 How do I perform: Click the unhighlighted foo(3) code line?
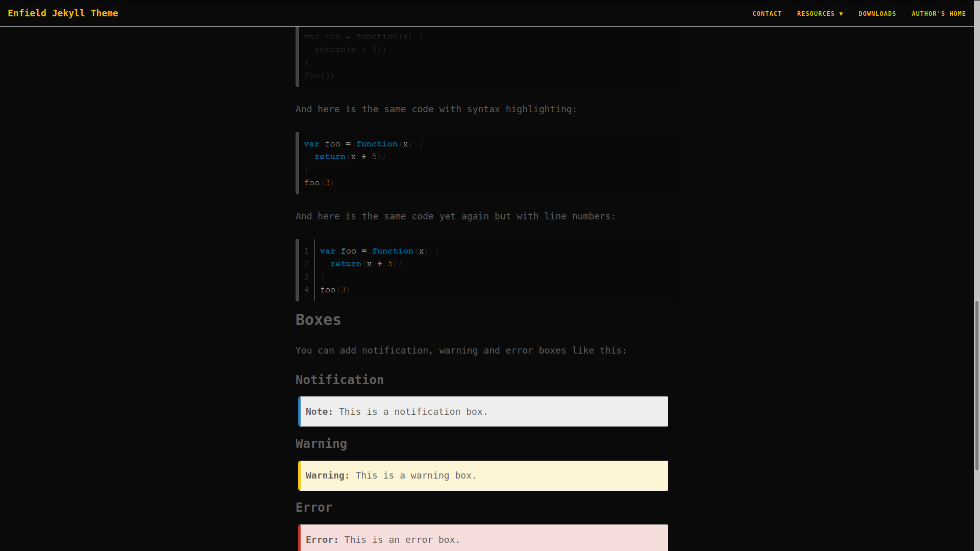point(319,76)
